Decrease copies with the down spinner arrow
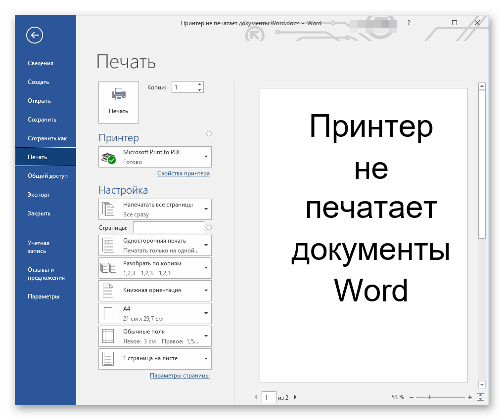Screen dimensions: 504x420 tap(200, 90)
